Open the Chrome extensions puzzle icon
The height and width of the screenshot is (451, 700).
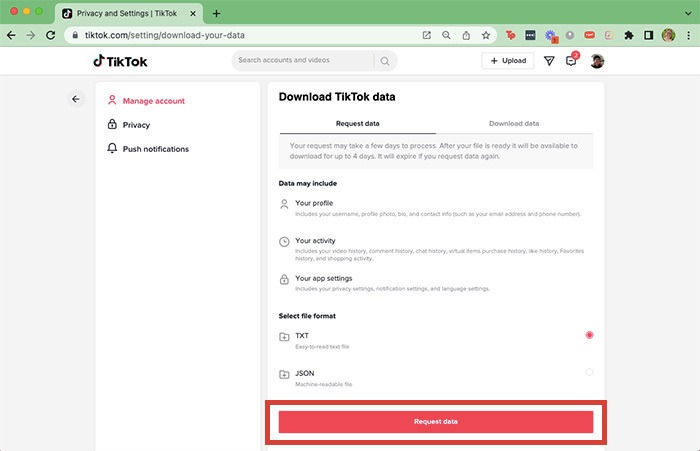click(x=629, y=35)
